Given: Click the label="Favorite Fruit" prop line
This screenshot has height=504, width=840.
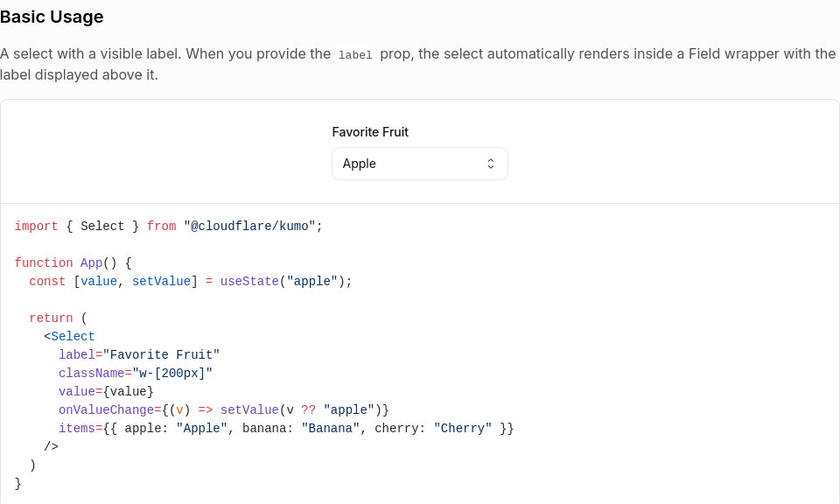Looking at the screenshot, I should click(139, 355).
